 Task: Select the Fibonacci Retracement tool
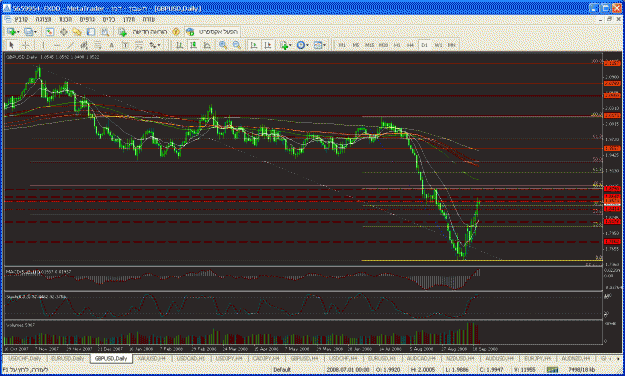click(x=98, y=45)
